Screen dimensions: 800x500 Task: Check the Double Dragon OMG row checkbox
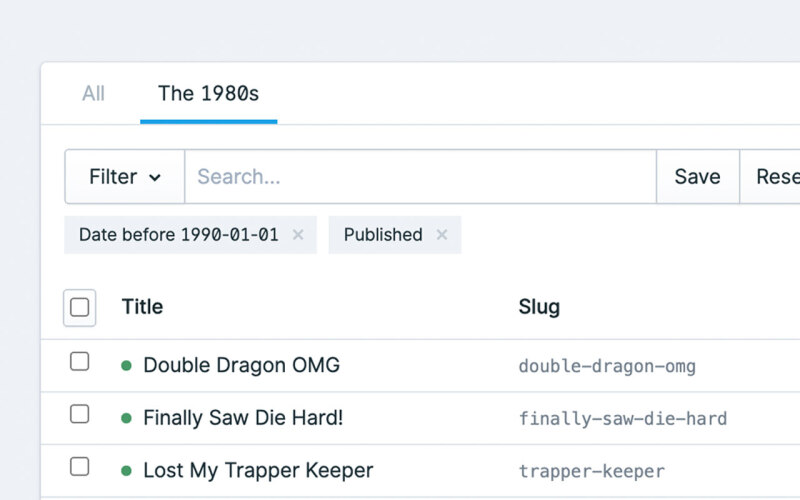(x=80, y=362)
